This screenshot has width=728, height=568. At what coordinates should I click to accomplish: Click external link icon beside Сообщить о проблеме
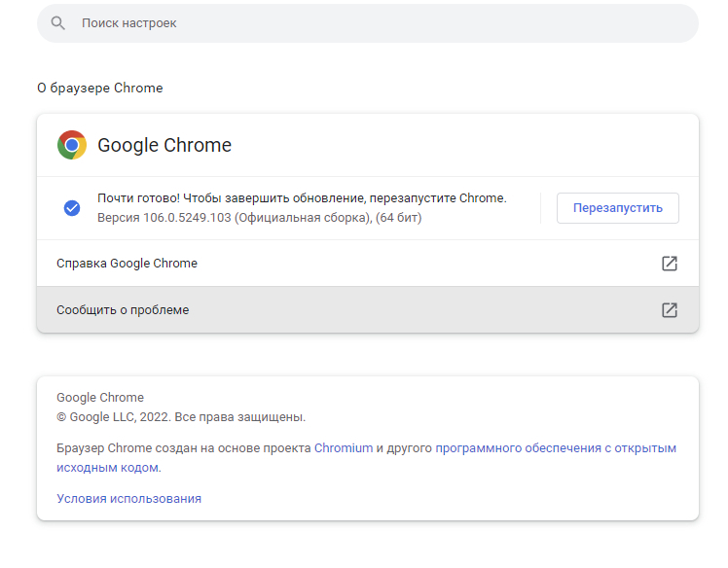point(669,310)
